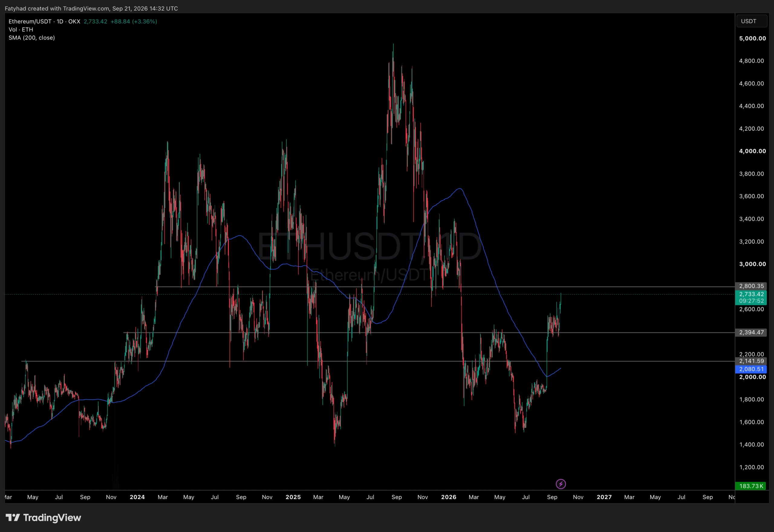
Task: Open the USDT currency selector
Action: click(x=752, y=21)
